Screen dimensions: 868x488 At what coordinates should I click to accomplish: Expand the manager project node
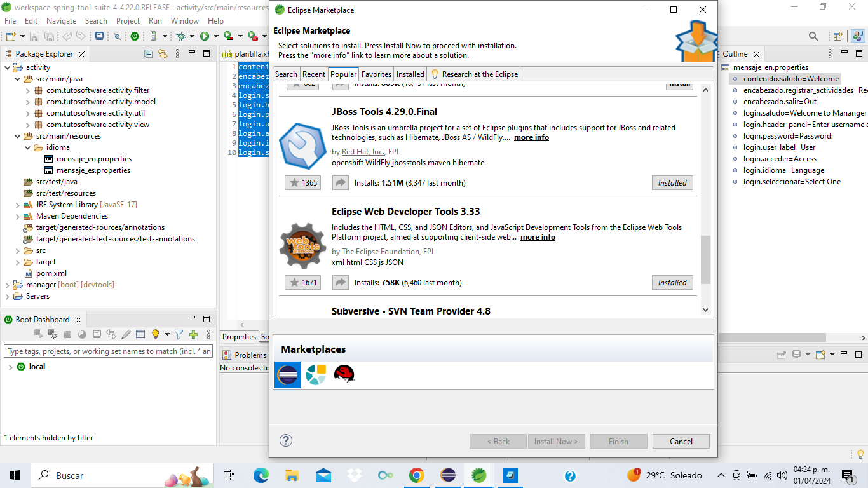pos(8,285)
